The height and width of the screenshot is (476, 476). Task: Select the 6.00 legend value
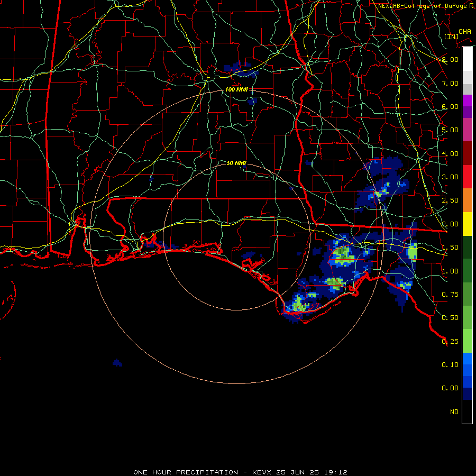pos(450,106)
